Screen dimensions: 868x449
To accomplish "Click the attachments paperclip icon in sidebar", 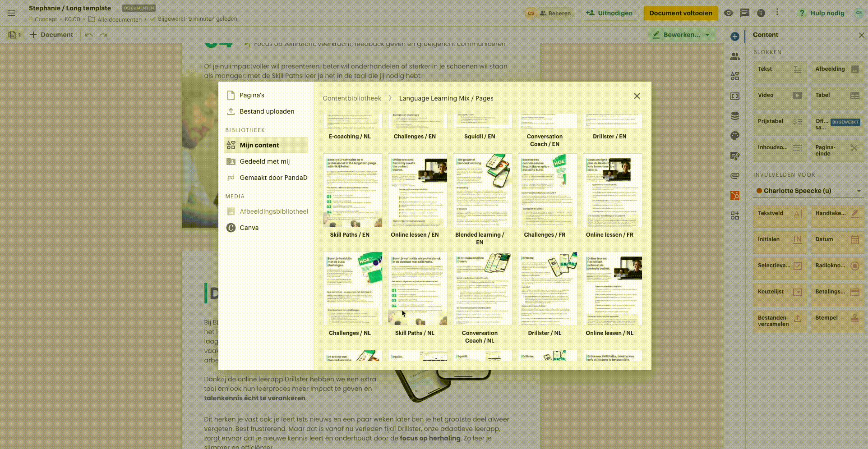I will (735, 175).
